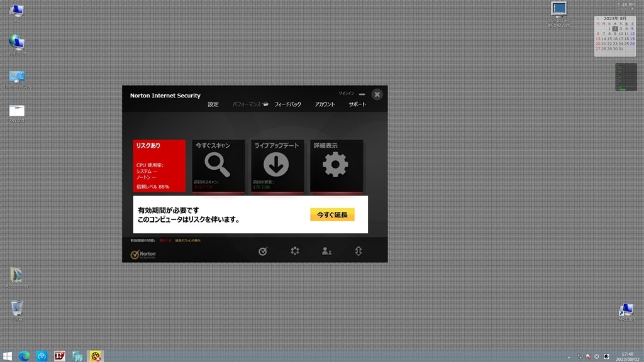
Task: Click the 2023年 8月 calendar header
Action: coord(615,18)
